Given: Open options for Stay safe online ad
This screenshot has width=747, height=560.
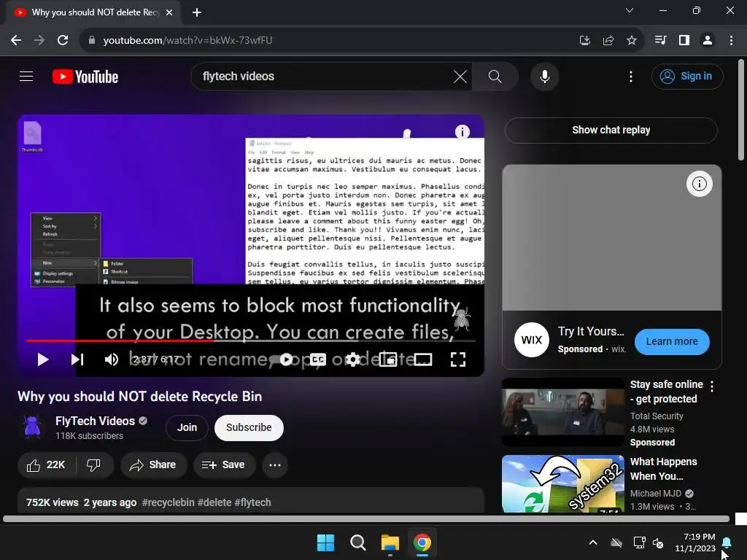Looking at the screenshot, I should [x=712, y=386].
